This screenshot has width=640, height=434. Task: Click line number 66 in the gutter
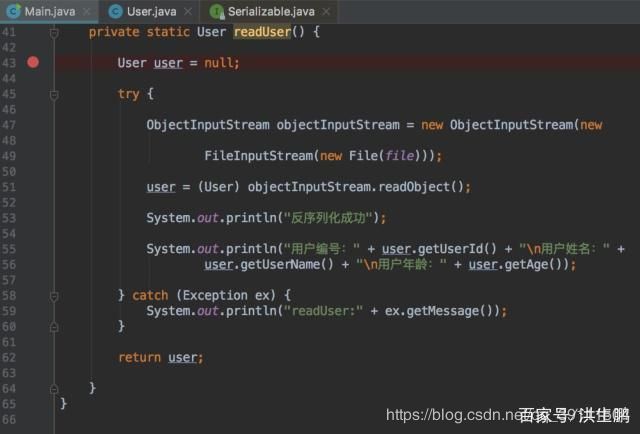tap(9, 419)
